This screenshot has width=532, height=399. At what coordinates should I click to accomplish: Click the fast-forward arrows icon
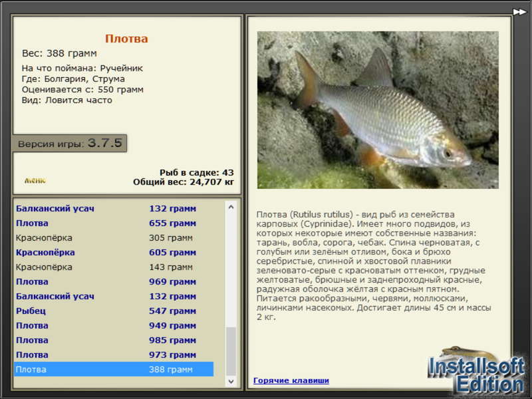click(x=519, y=12)
